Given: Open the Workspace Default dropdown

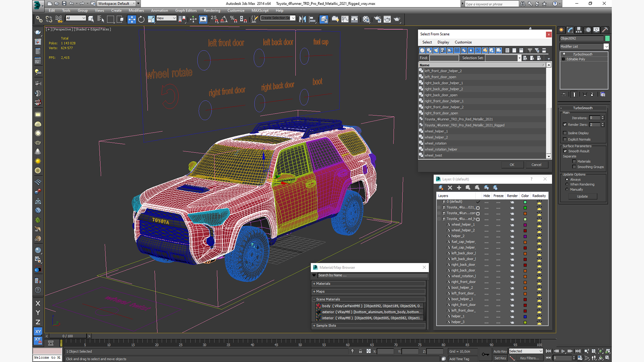Looking at the screenshot, I should pos(133,4).
